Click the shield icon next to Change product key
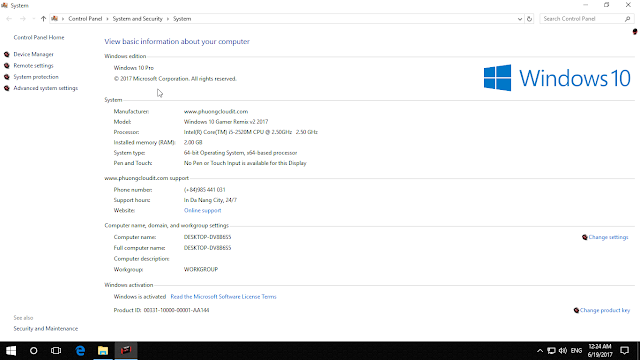The height and width of the screenshot is (360, 640). 576,310
